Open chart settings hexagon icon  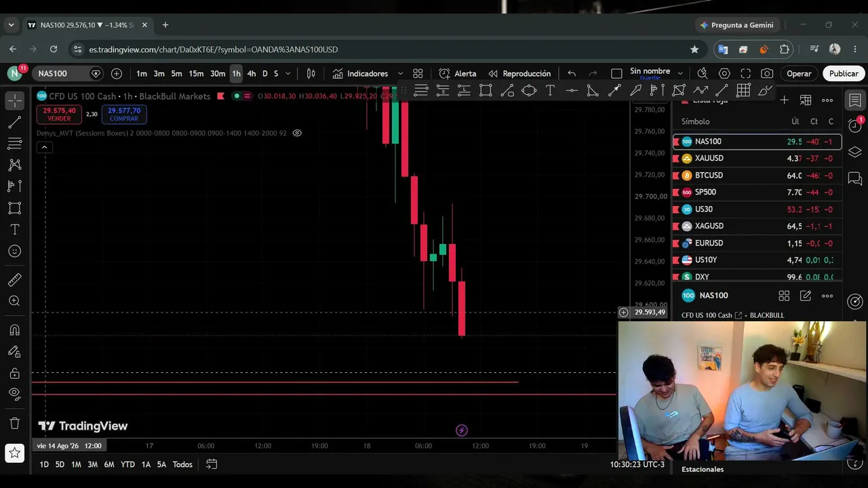click(724, 73)
